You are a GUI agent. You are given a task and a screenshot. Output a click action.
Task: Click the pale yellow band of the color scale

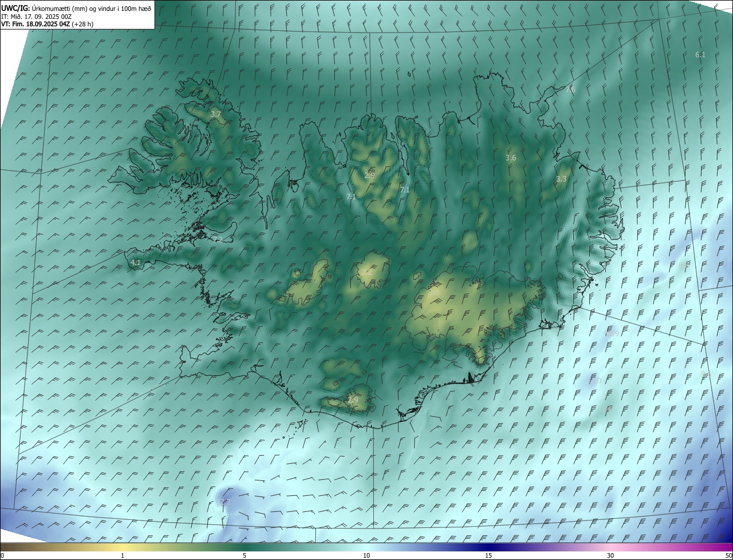point(123,547)
